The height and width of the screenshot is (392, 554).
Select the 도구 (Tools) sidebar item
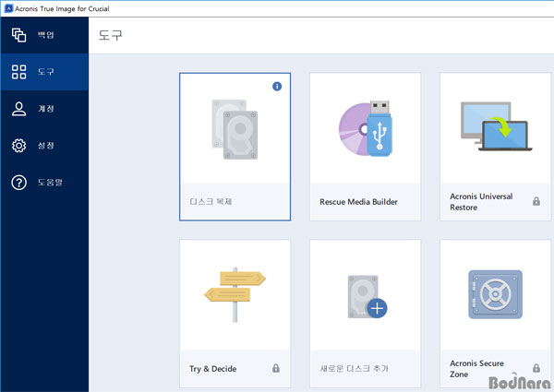pyautogui.click(x=44, y=72)
